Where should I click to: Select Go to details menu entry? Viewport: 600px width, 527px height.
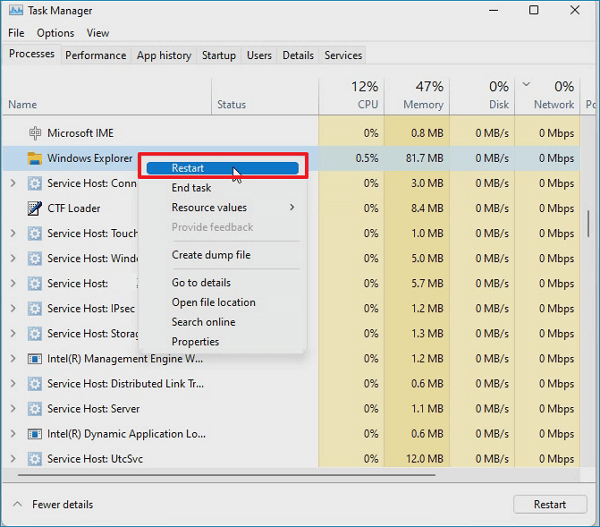(x=201, y=282)
